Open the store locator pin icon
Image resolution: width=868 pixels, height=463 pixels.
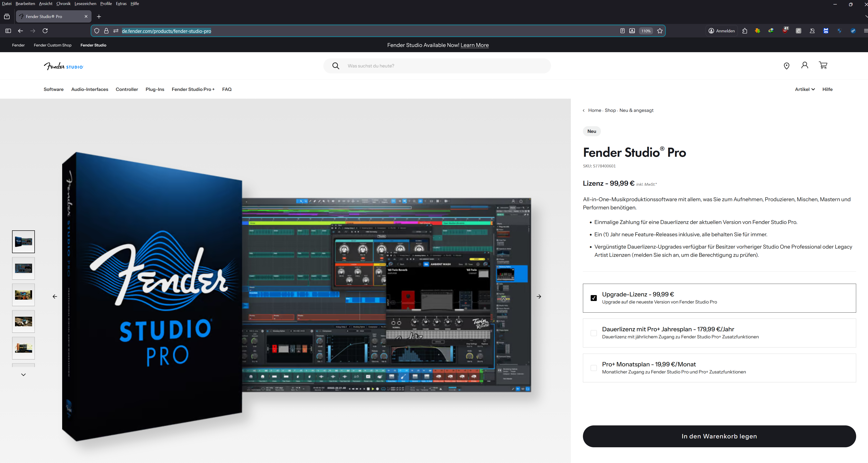[x=786, y=66]
